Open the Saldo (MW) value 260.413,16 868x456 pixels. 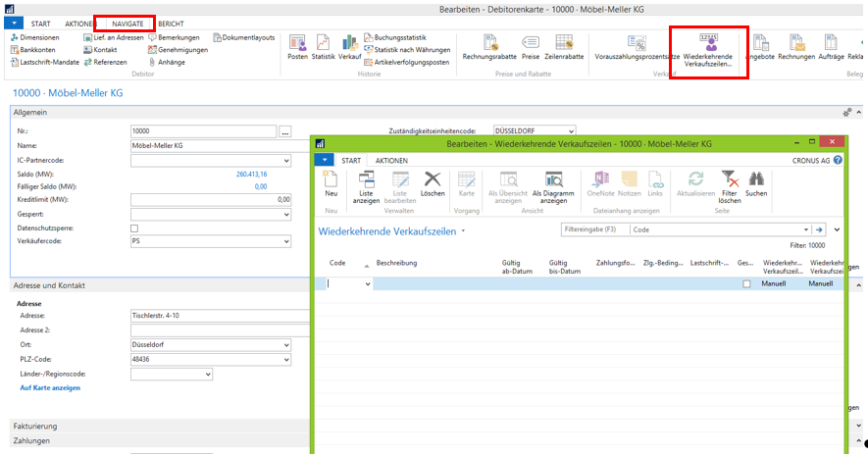[251, 174]
